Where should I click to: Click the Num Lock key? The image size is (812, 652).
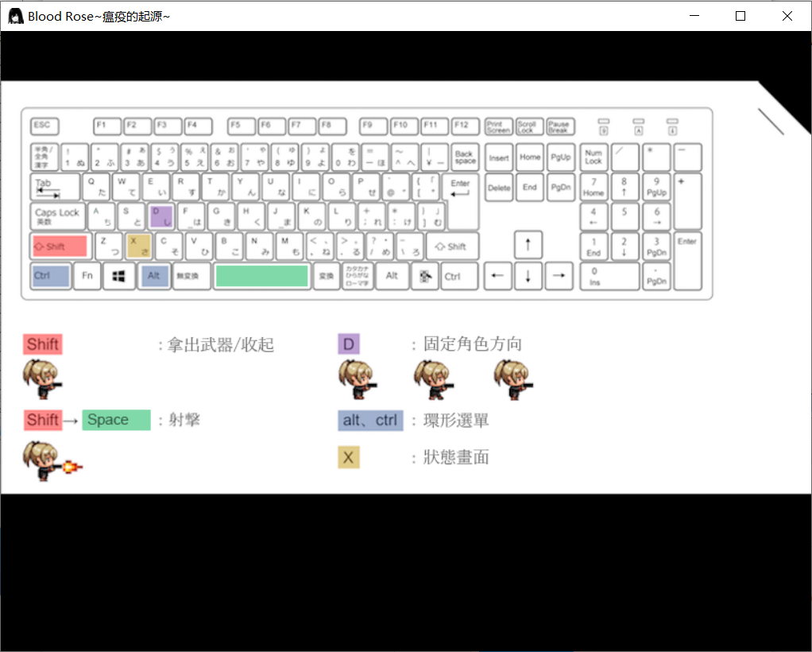point(594,157)
